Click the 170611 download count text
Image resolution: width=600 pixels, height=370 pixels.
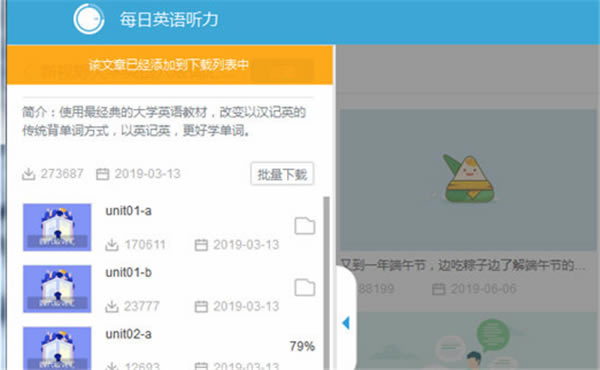tap(145, 245)
